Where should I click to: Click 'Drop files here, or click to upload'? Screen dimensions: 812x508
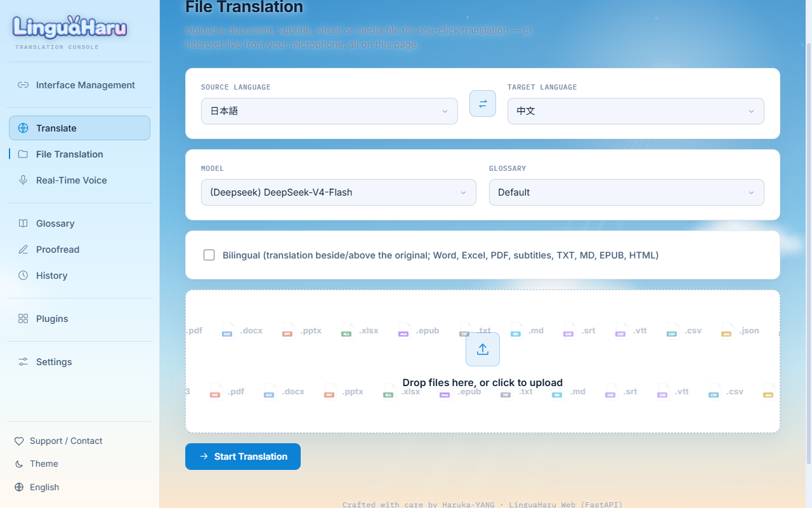tap(483, 383)
